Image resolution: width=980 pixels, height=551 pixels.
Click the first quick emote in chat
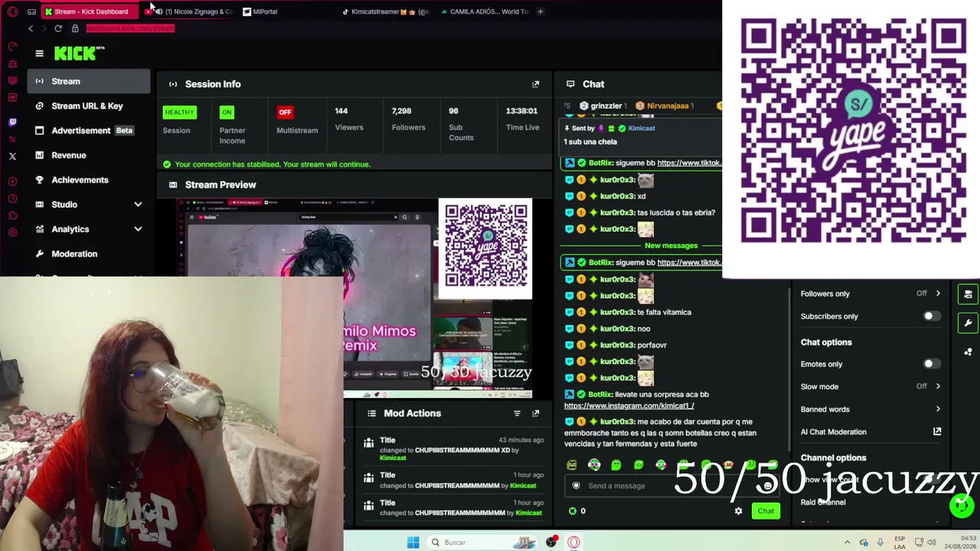(572, 465)
